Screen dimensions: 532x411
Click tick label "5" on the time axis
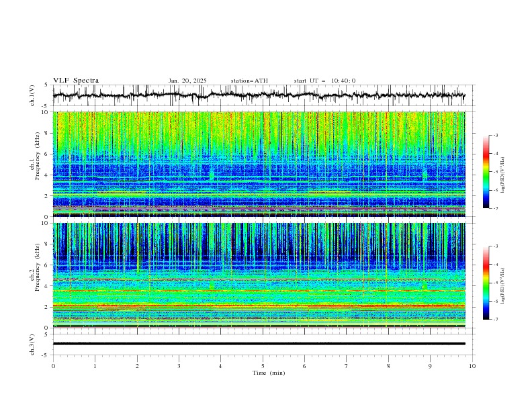coord(263,366)
